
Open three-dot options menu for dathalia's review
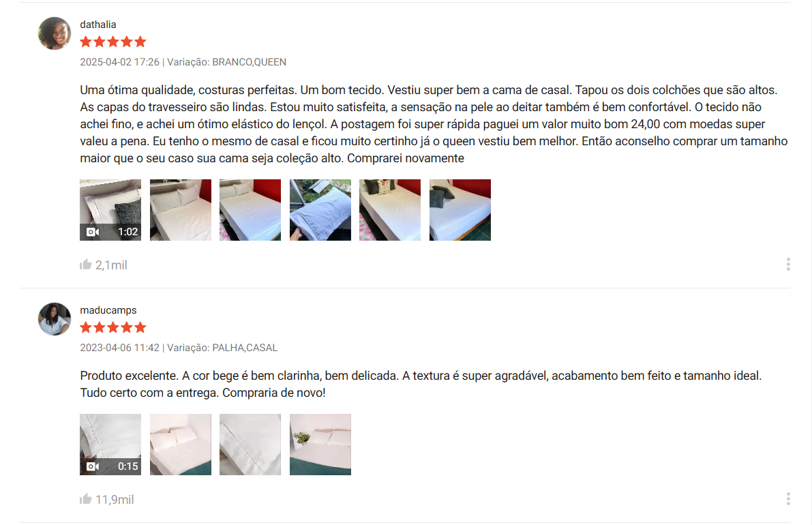coord(788,265)
